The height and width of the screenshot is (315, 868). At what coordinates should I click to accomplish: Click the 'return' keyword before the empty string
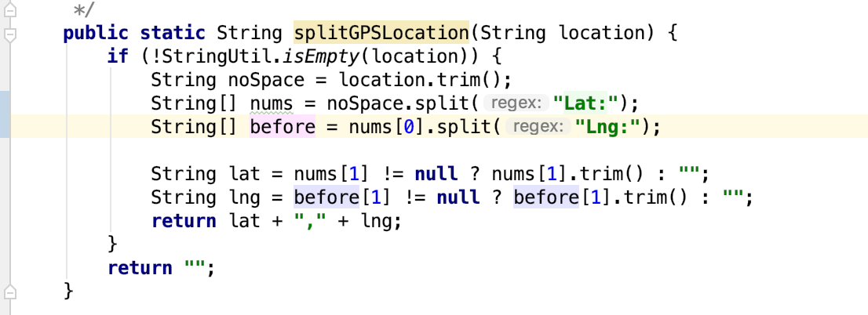[140, 268]
